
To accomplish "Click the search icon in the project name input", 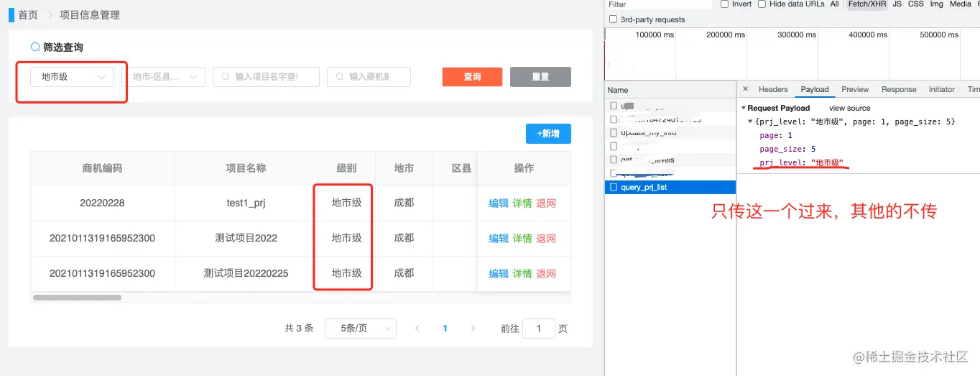I will (226, 77).
